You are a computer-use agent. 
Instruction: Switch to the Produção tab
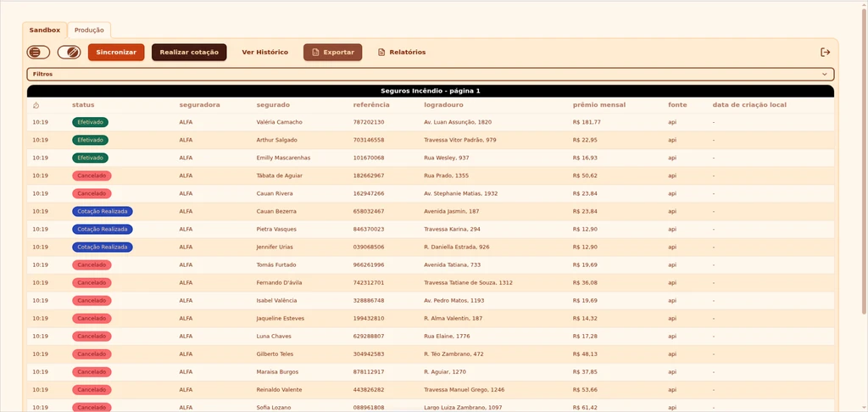89,31
